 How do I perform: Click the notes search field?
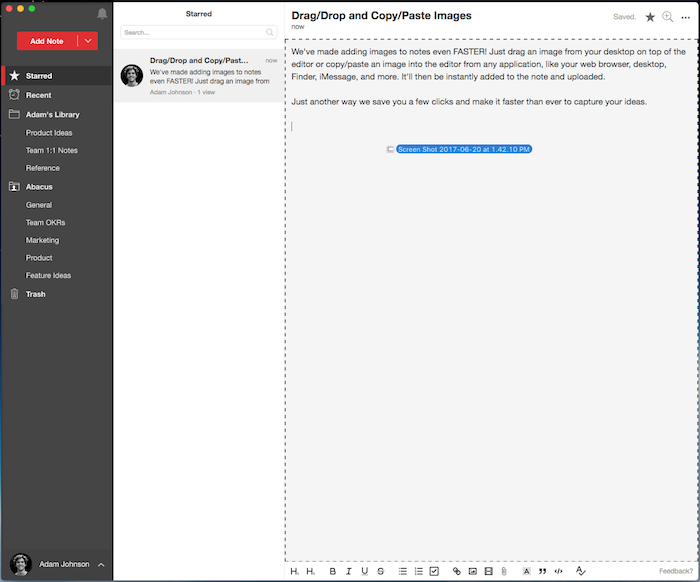(x=192, y=33)
